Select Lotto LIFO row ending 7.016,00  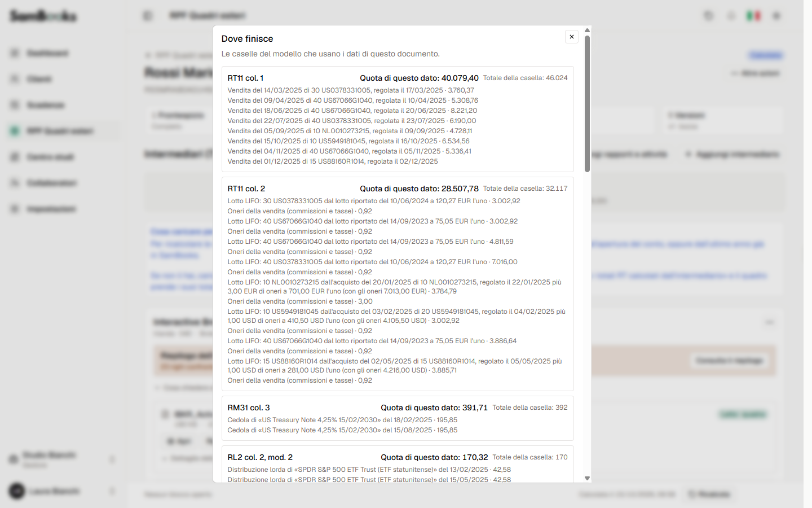(373, 262)
